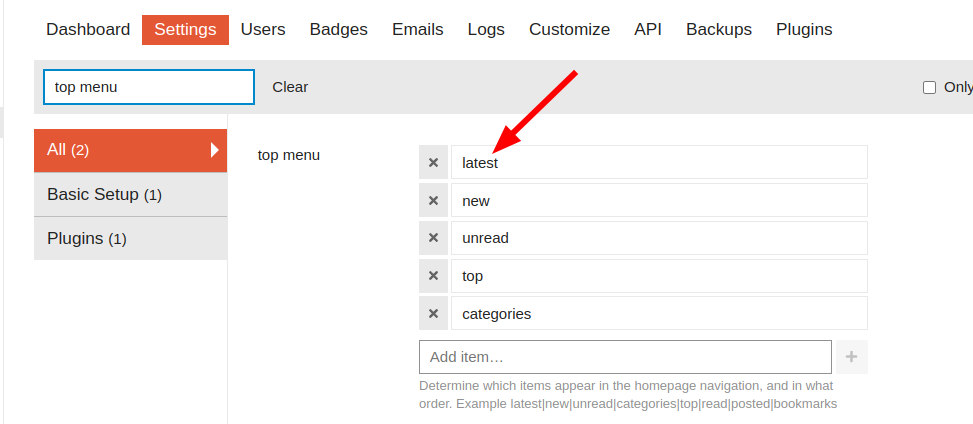The width and height of the screenshot is (973, 424).
Task: Click the plus icon to add item
Action: 852,357
